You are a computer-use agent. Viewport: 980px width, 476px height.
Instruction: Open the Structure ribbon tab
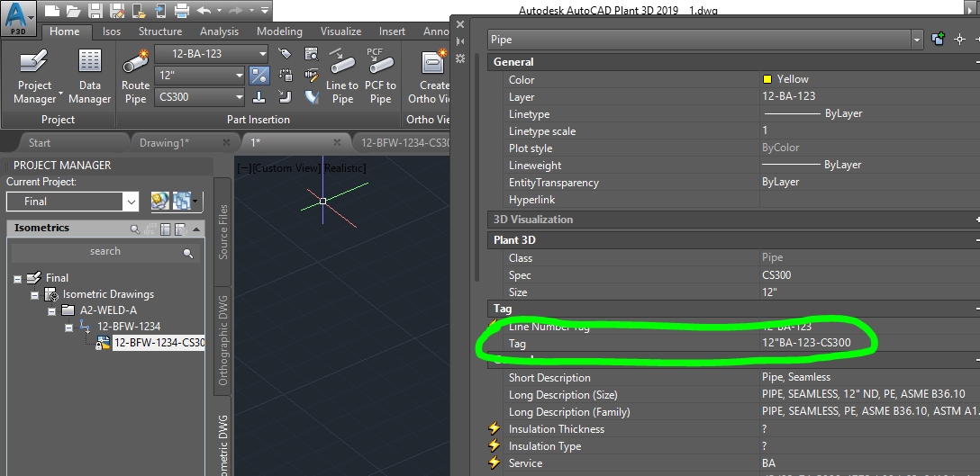160,31
